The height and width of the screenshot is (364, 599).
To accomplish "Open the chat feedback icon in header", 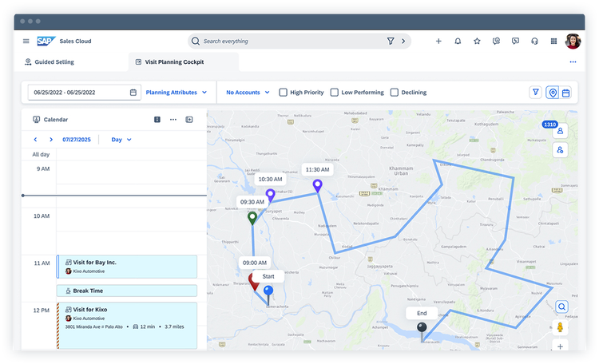I will pyautogui.click(x=515, y=41).
